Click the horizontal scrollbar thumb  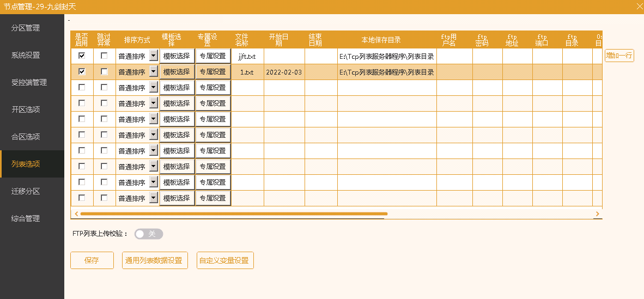[234, 214]
